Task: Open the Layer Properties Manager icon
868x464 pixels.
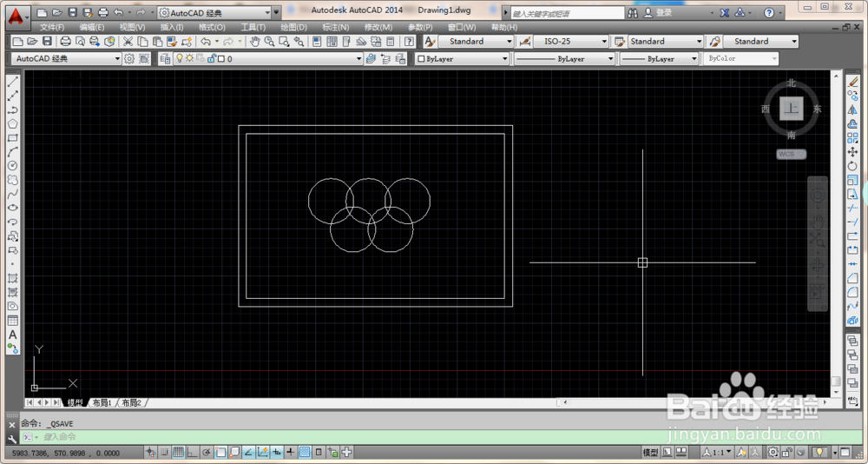Action: [164, 59]
